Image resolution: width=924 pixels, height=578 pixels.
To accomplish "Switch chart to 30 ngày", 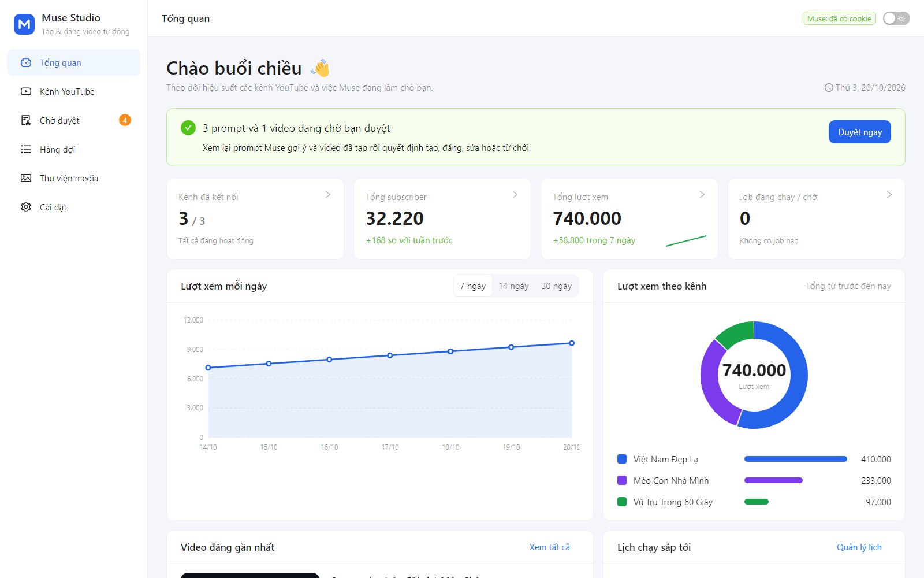I will pos(556,286).
